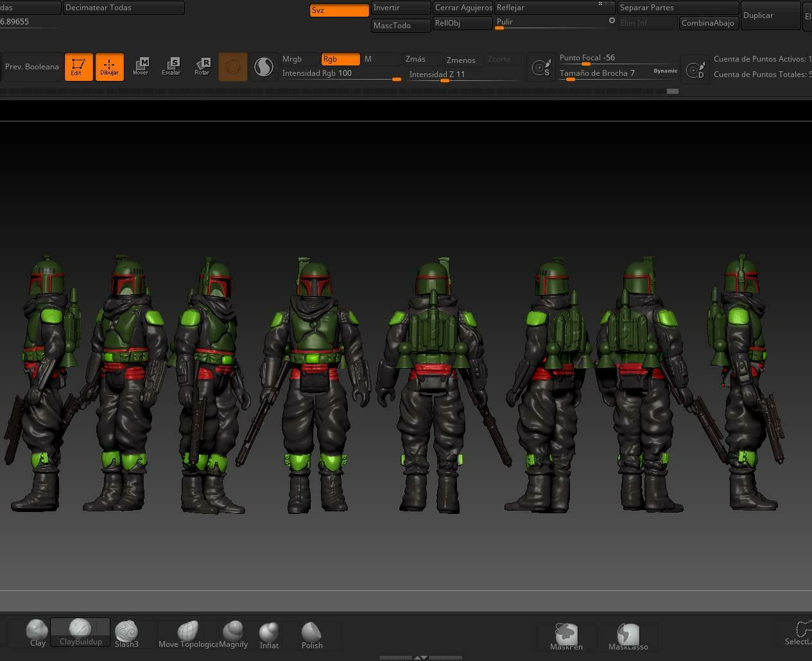Click the shelf scrollbar handle

(x=673, y=91)
